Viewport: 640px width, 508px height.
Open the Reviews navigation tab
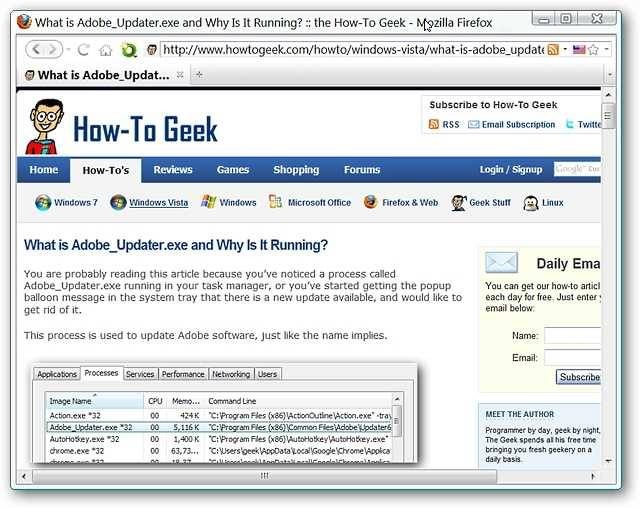click(x=173, y=170)
